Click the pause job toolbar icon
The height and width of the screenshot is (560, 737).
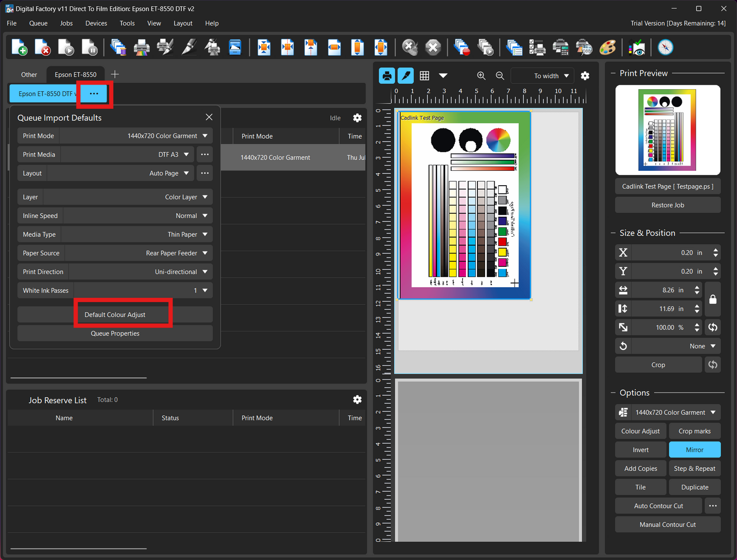pyautogui.click(x=89, y=47)
